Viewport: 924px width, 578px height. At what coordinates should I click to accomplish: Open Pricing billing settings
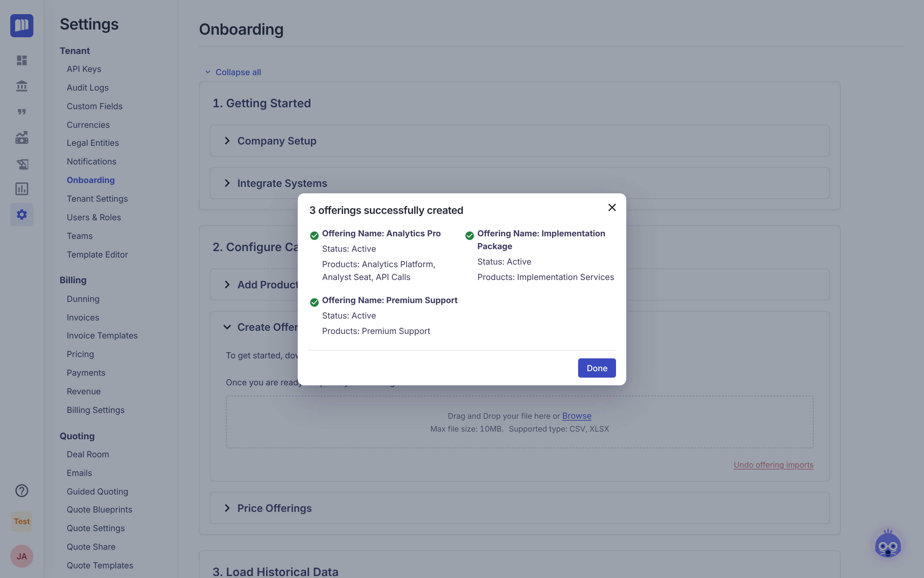point(80,355)
